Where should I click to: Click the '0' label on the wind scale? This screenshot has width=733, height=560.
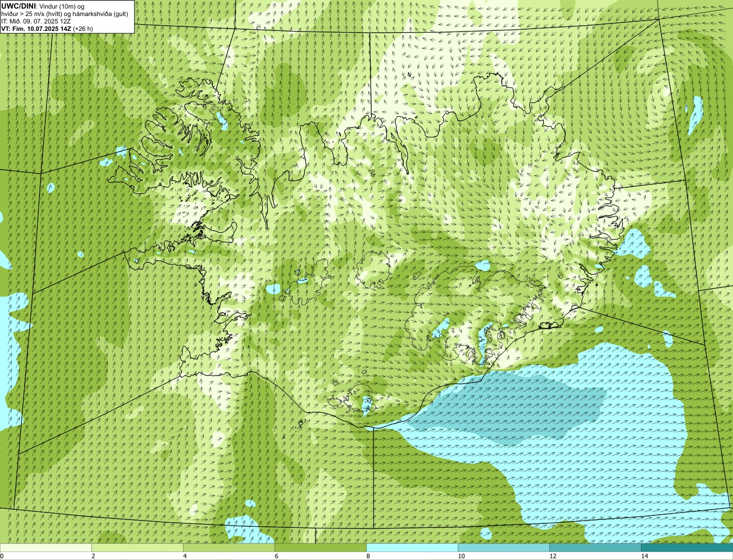pos(2,556)
